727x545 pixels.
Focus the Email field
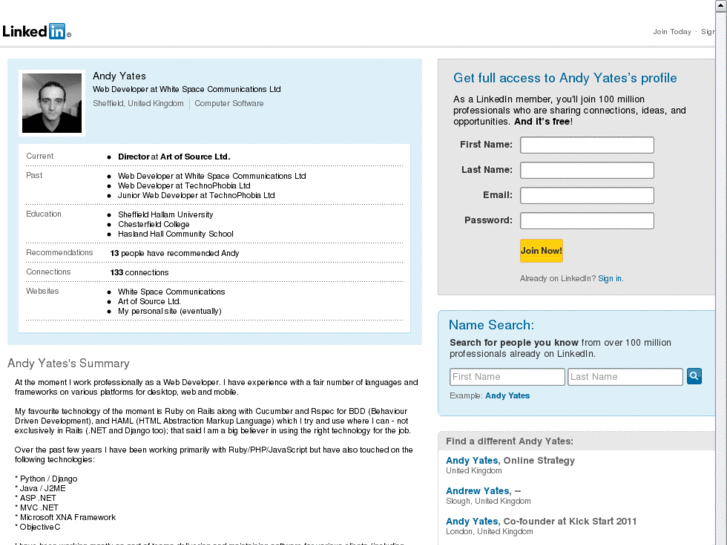pyautogui.click(x=587, y=195)
